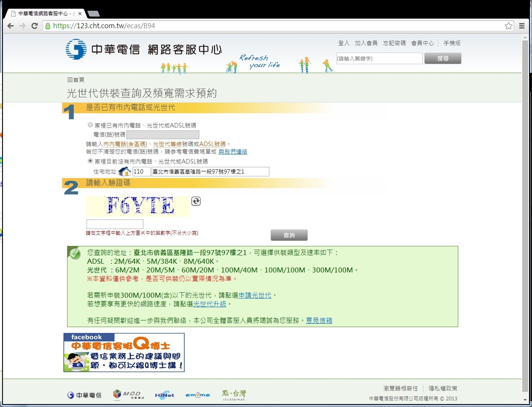Refresh the captcha image icon

pyautogui.click(x=196, y=201)
